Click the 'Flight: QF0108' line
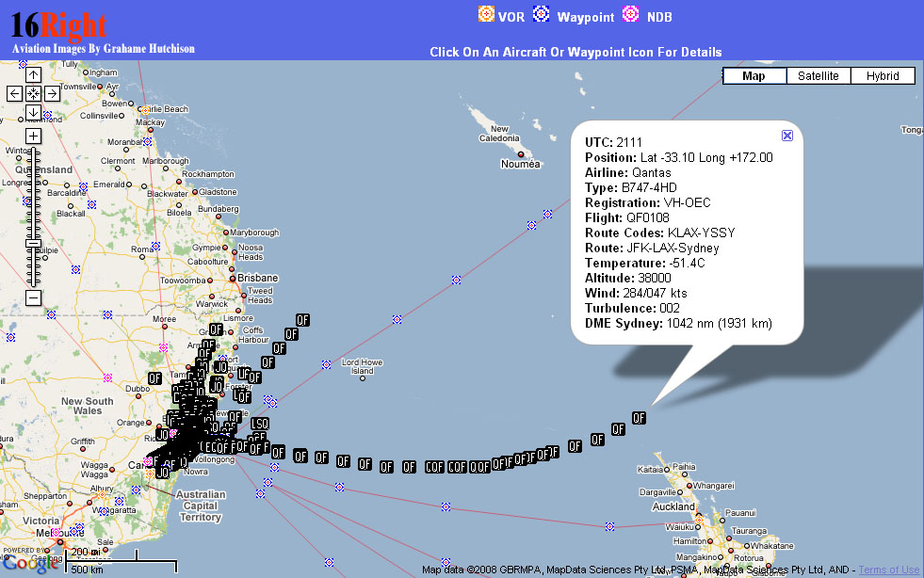924x578 pixels. click(627, 218)
